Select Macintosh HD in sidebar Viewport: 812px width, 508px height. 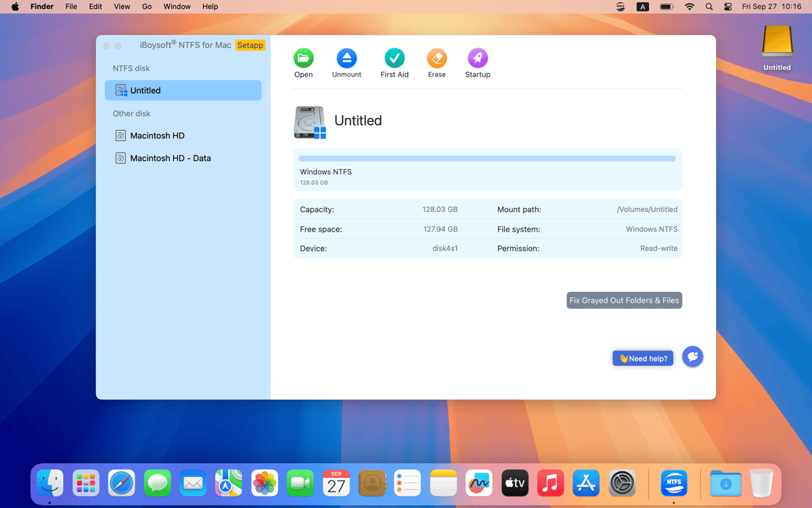(157, 135)
